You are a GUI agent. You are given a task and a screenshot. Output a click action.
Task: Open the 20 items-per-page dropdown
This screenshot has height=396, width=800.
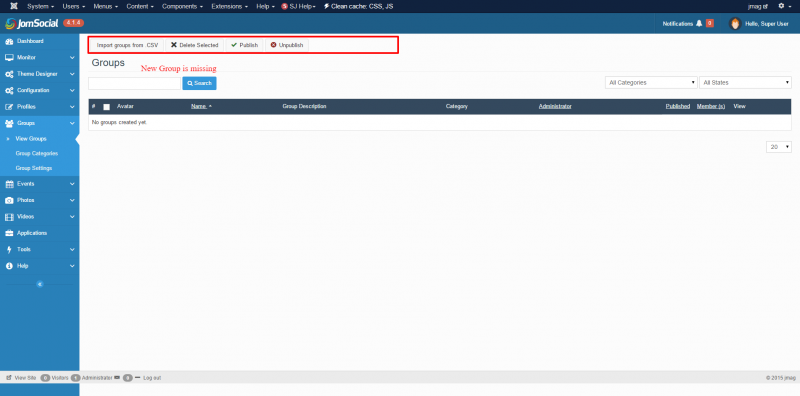779,146
